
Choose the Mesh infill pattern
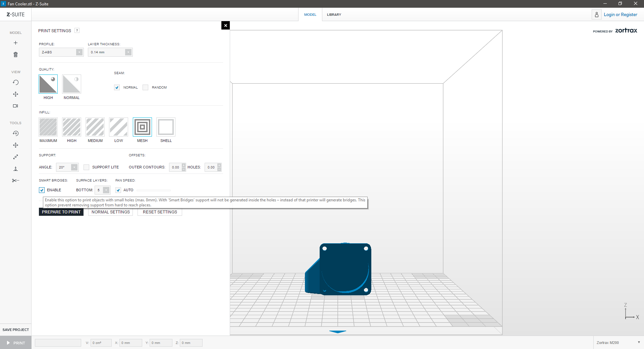point(142,127)
